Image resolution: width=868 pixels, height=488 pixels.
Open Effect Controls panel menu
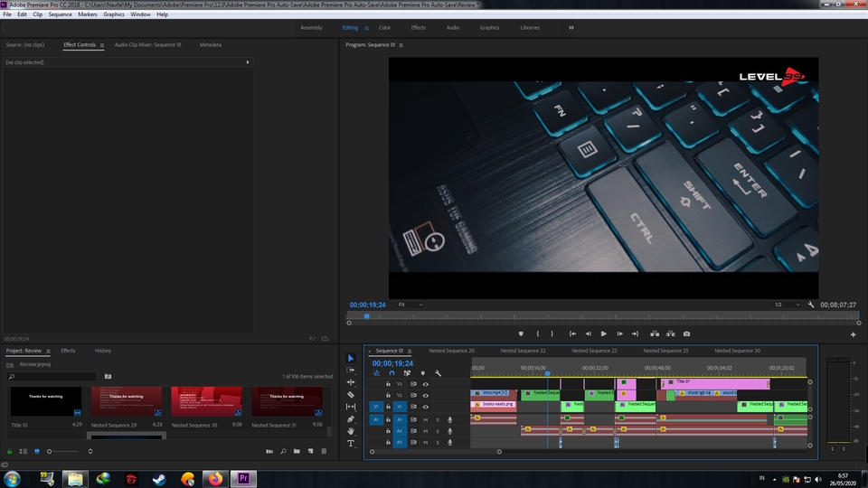(x=102, y=45)
